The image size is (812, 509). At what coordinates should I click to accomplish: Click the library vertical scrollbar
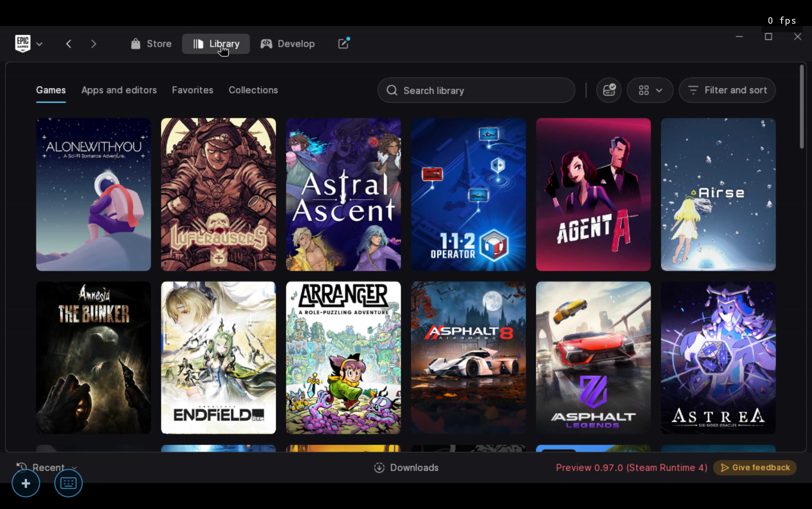(802, 107)
